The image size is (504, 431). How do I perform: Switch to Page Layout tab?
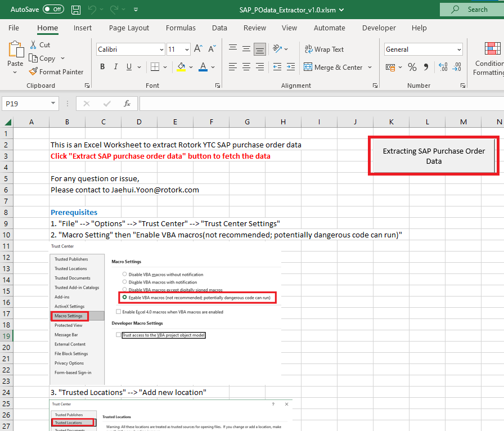click(129, 28)
